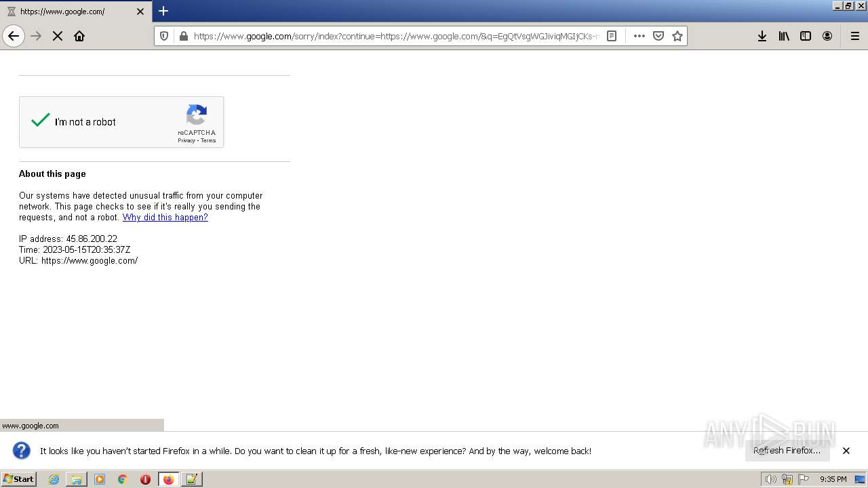
Task: Open 'Why did this happen?' link
Action: [165, 218]
